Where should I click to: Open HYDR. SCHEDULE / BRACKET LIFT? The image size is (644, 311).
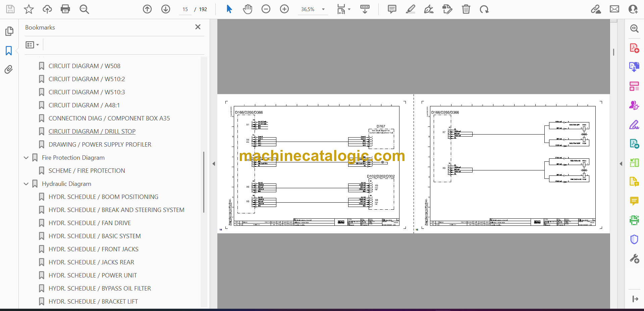[93, 302]
